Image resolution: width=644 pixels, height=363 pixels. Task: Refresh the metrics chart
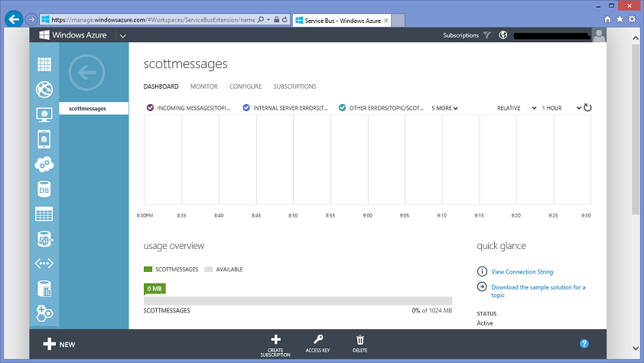coord(587,108)
